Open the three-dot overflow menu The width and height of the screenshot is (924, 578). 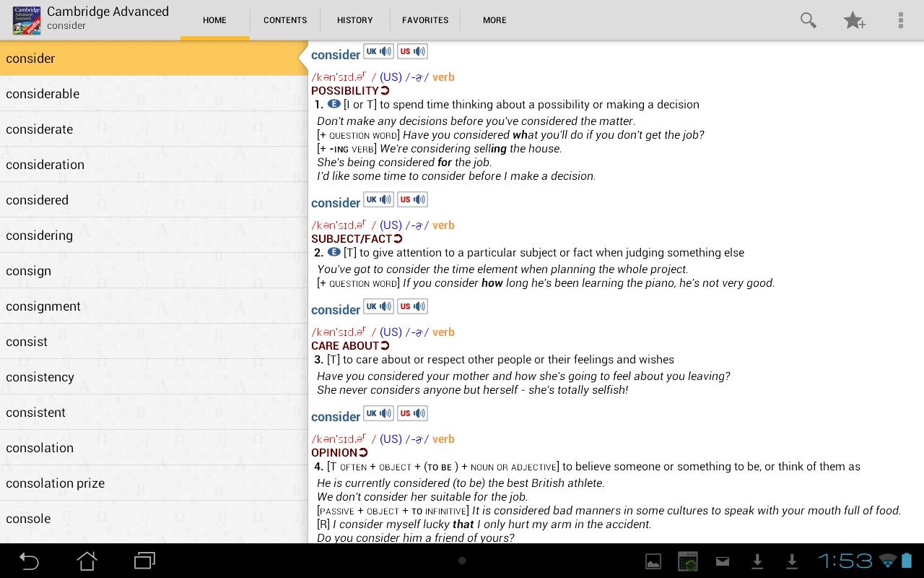click(x=900, y=20)
